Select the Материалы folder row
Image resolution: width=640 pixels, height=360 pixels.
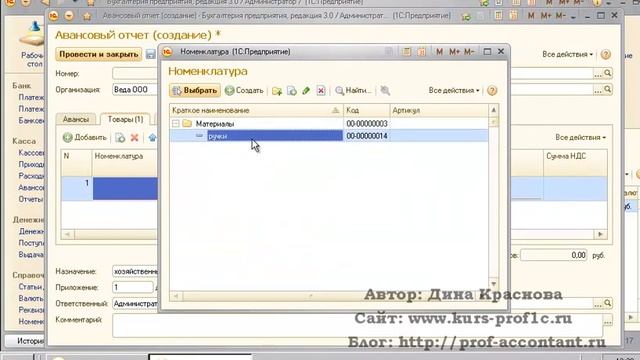pos(329,123)
